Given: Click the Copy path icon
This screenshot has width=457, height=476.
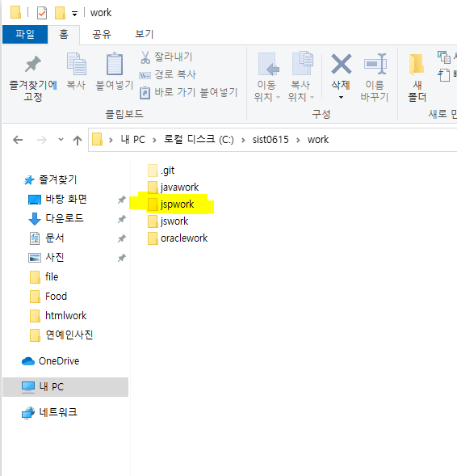Looking at the screenshot, I should pos(145,75).
